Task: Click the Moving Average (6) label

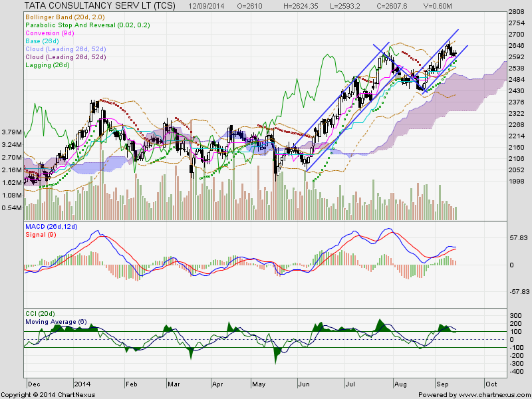Action: 56,322
